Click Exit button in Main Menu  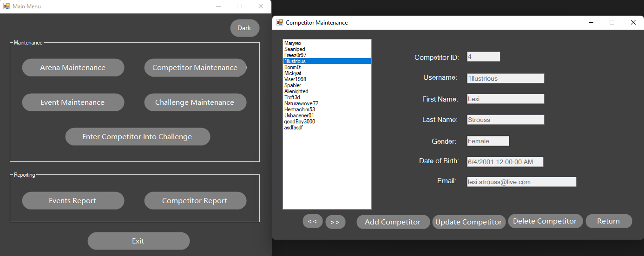coord(138,241)
